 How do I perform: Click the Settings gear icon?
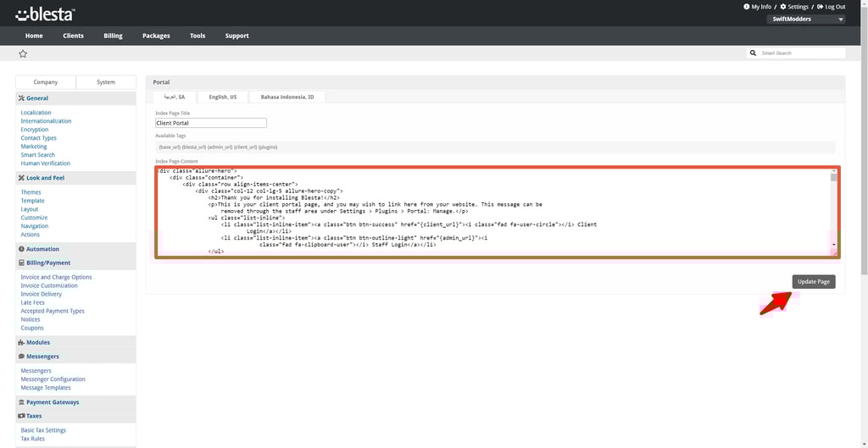point(782,7)
